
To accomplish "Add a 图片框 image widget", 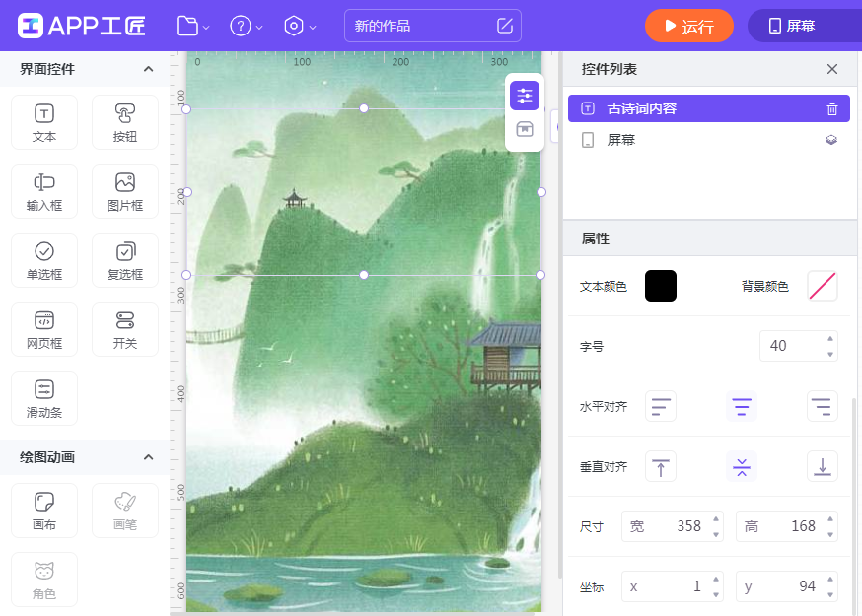I will click(x=125, y=191).
